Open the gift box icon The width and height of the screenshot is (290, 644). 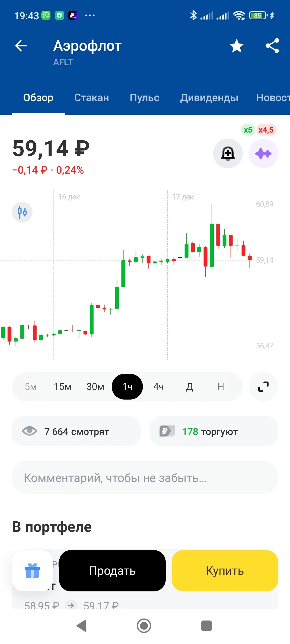coord(32,570)
